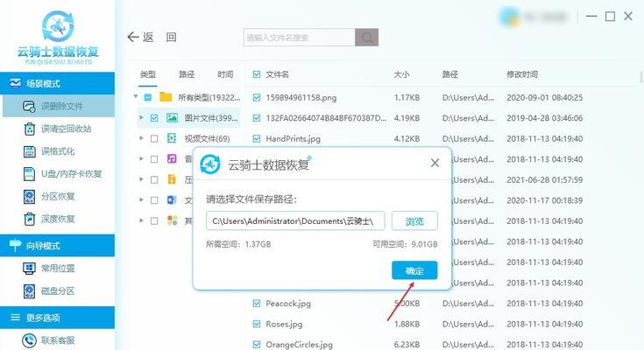The width and height of the screenshot is (644, 350).
Task: Expand the document files tree node
Action: 141,199
